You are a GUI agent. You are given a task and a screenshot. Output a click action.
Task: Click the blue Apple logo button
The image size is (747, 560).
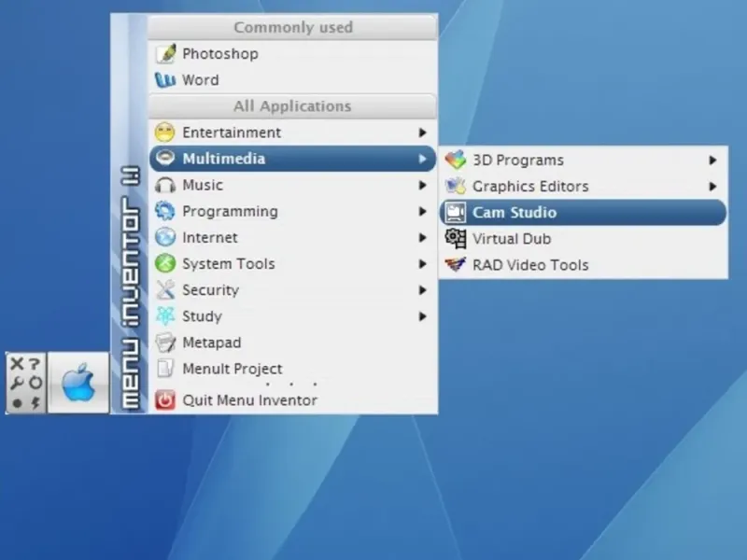pyautogui.click(x=78, y=383)
